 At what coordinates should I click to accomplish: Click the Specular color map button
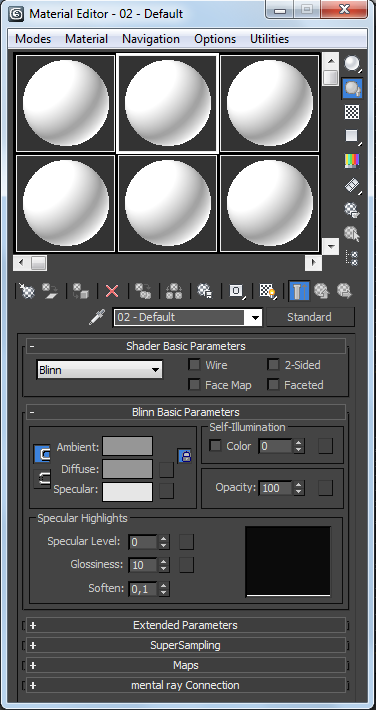click(166, 490)
